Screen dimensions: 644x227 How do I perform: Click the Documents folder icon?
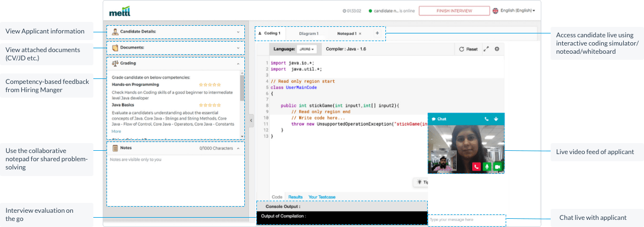(x=115, y=48)
